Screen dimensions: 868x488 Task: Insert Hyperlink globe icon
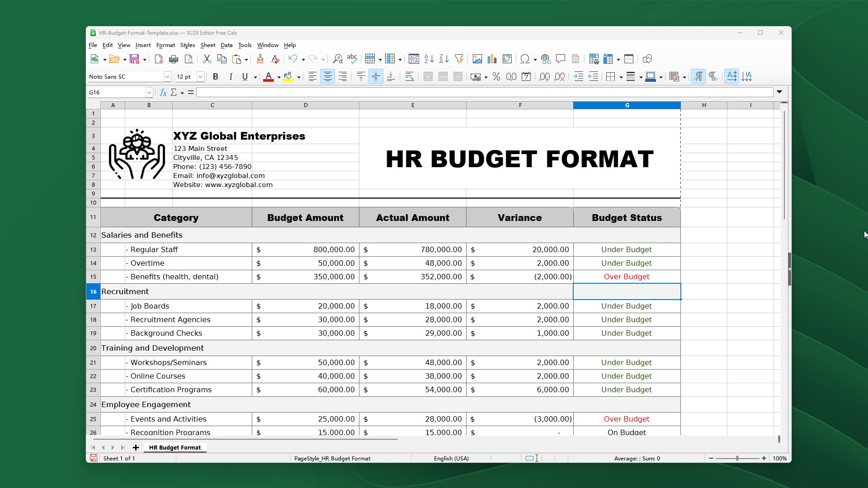pyautogui.click(x=546, y=59)
